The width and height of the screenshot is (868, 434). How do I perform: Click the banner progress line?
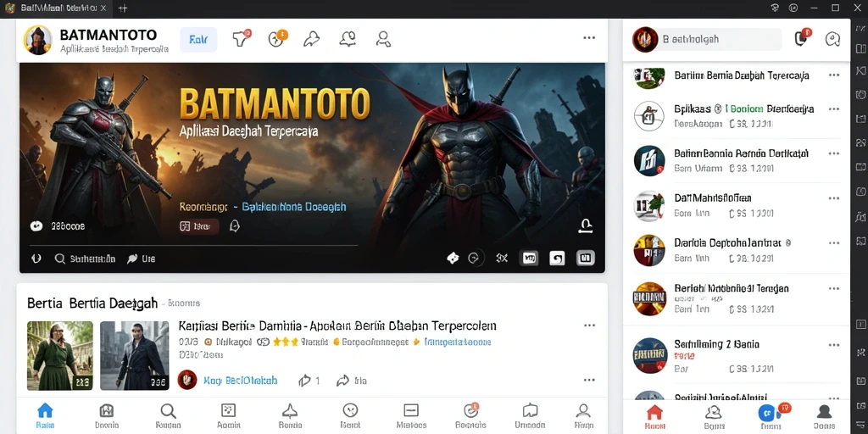[194, 245]
